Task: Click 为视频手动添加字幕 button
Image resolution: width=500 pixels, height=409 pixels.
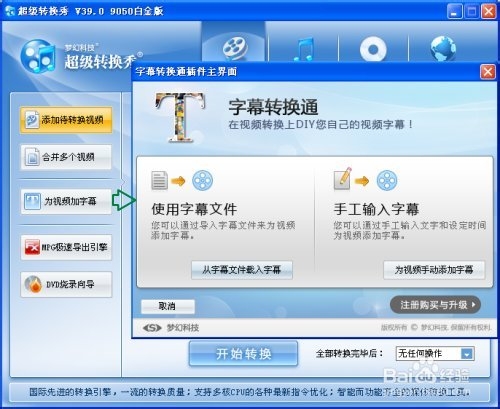Action: pos(434,270)
